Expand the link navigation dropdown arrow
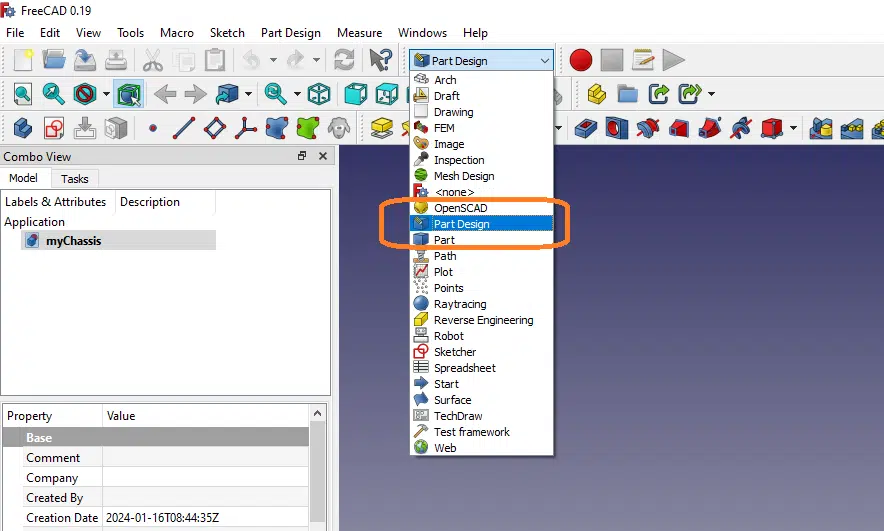 tap(249, 94)
